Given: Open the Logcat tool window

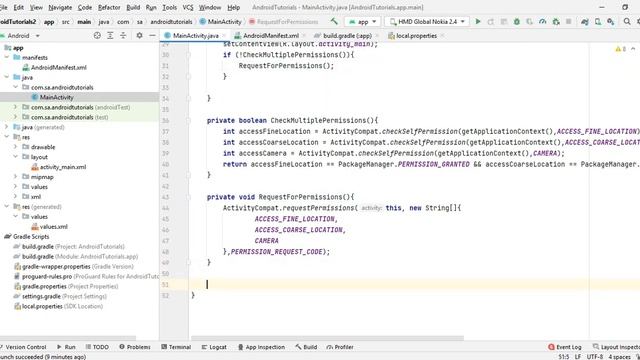Looking at the screenshot, I should [x=214, y=347].
